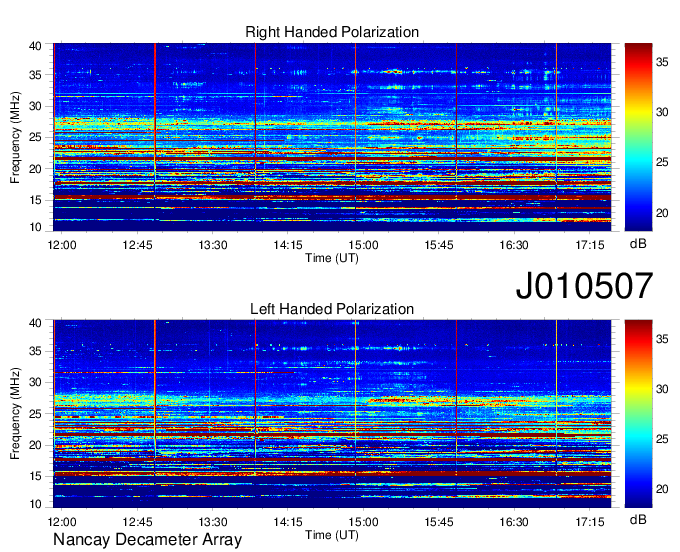
Task: Click the "15:45" time tick of the upper plot
Action: tap(438, 245)
